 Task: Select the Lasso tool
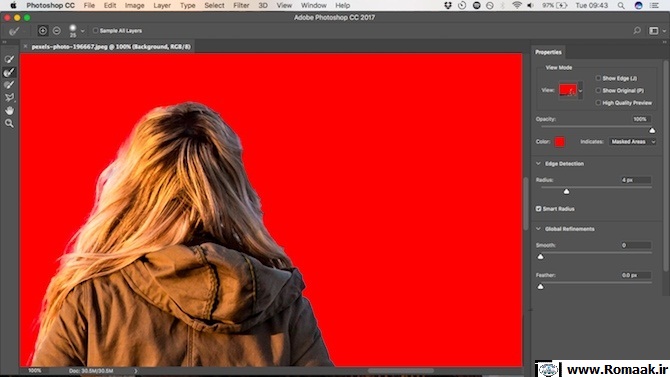9,97
